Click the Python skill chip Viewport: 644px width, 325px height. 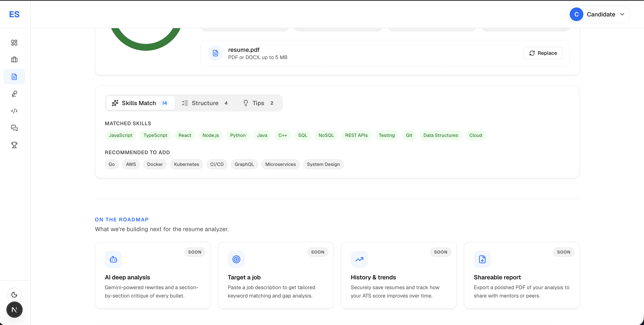coord(238,135)
